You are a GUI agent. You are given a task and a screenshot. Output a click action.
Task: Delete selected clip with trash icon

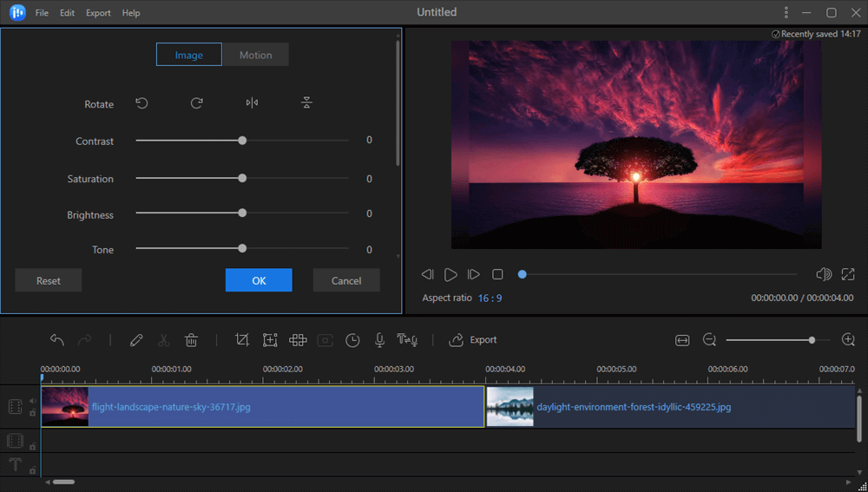point(192,340)
